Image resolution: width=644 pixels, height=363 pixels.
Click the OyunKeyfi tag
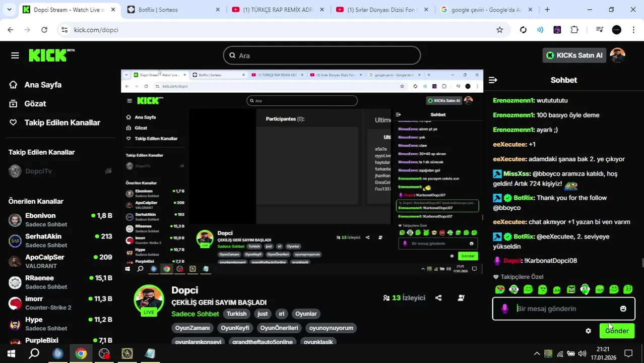235,328
